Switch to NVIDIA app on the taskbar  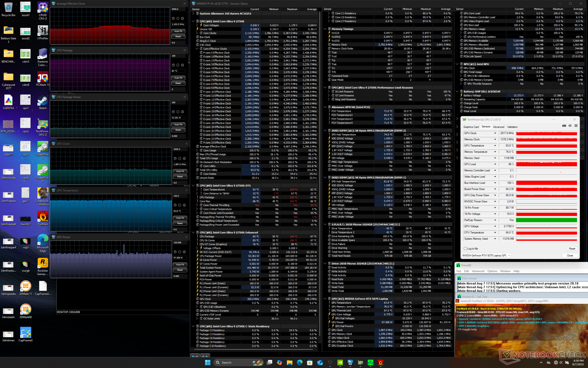click(x=340, y=362)
